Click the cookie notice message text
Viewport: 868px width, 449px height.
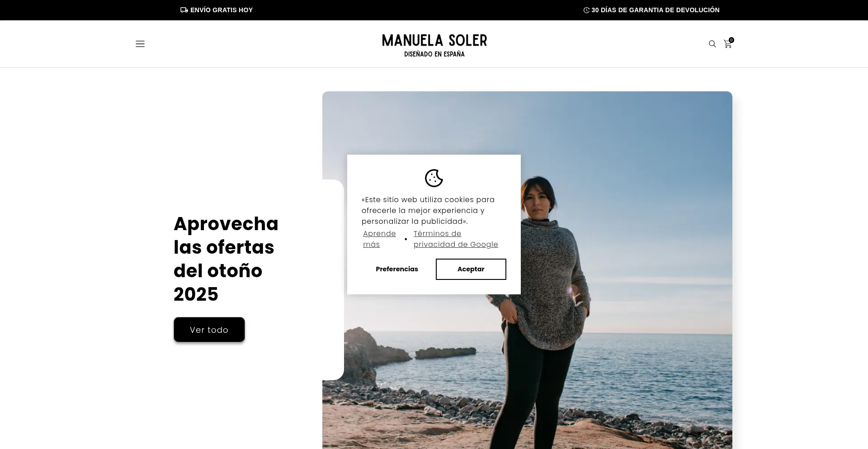click(428, 210)
